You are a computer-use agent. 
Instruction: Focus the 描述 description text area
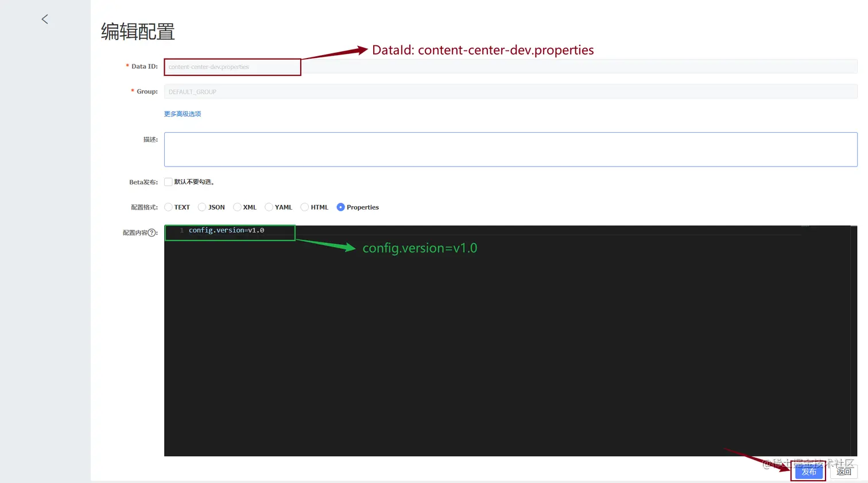(x=510, y=149)
